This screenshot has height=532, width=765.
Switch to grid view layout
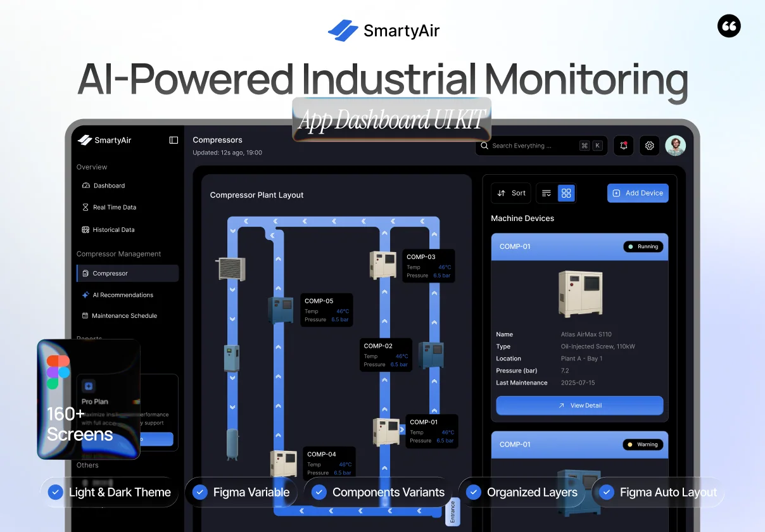566,193
